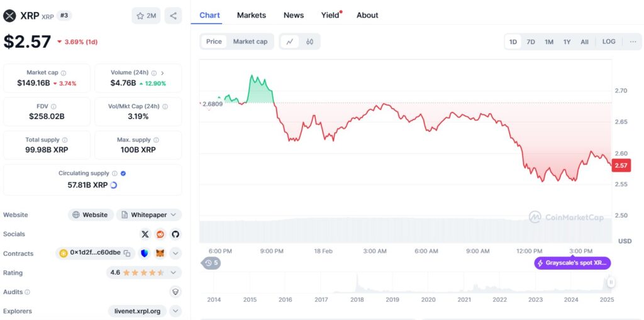Image resolution: width=644 pixels, height=320 pixels.
Task: Expand the Explorers dropdown chevron
Action: tap(175, 311)
